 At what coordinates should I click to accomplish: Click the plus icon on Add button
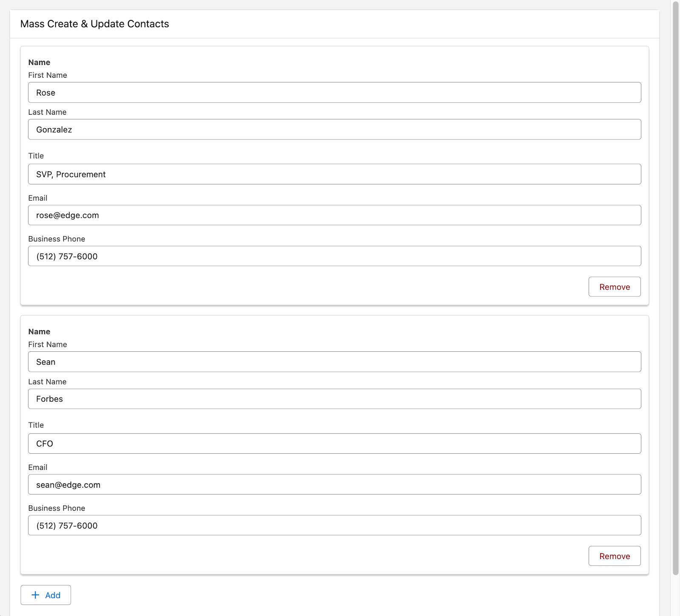[x=36, y=595]
